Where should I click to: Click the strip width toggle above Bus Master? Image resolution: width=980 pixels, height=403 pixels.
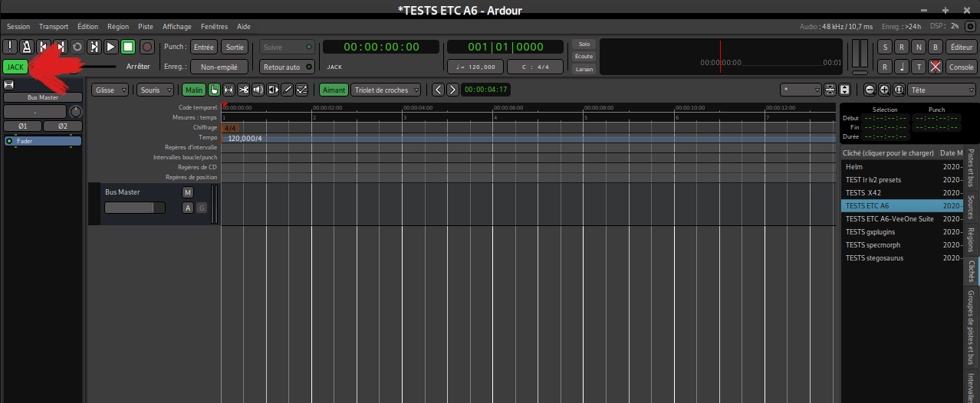(9, 84)
